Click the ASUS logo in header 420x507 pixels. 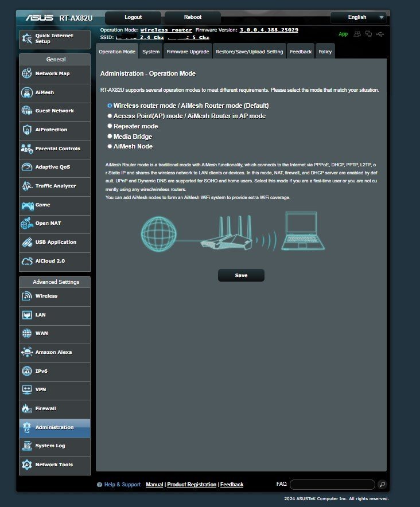pos(40,18)
